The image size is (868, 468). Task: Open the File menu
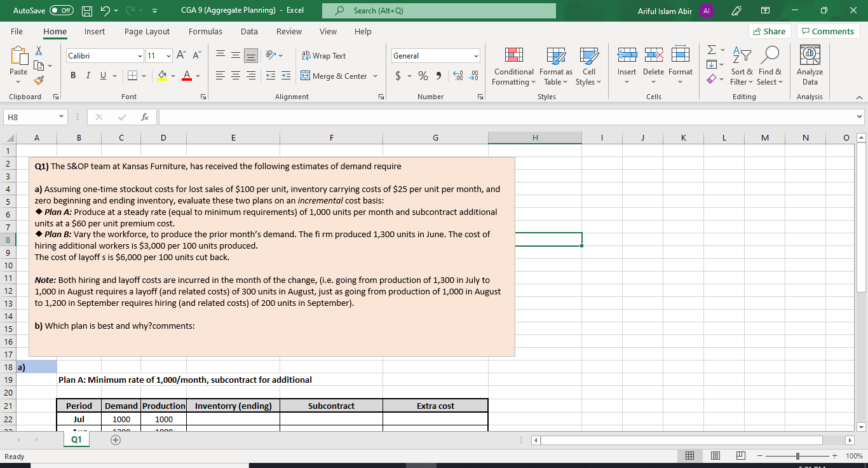coord(17,31)
